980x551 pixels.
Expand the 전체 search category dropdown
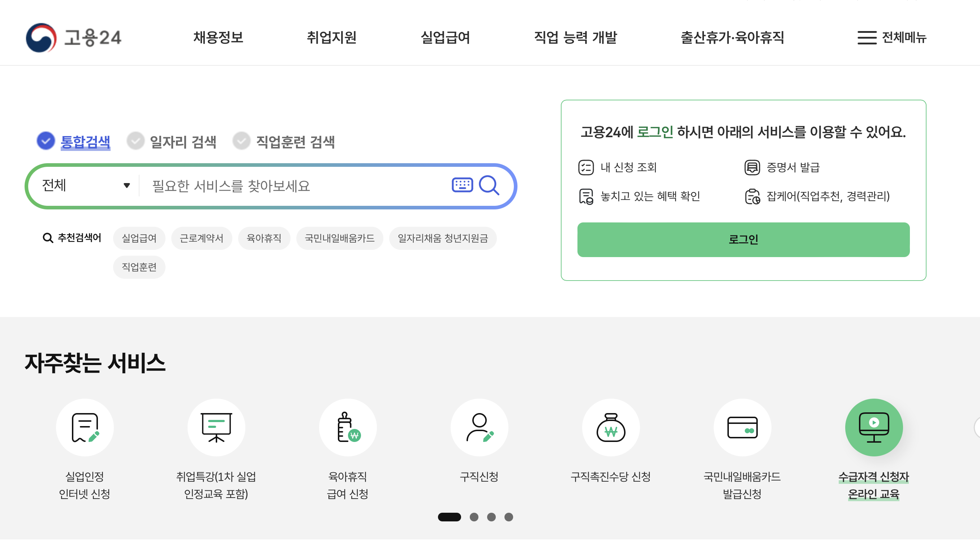point(86,186)
